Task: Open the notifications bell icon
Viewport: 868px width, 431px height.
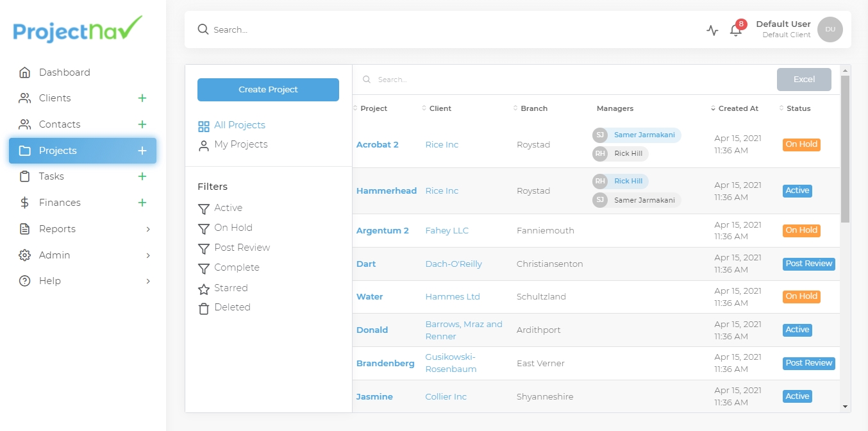Action: [736, 30]
